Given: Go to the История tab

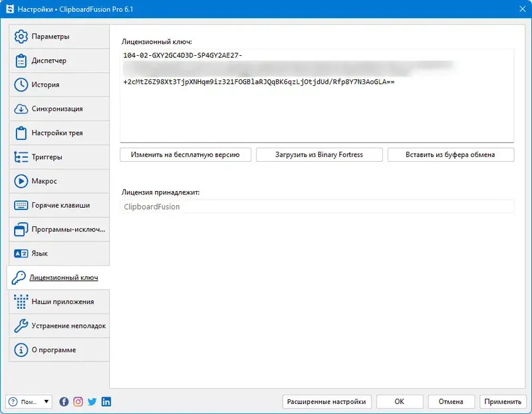Looking at the screenshot, I should (x=59, y=85).
